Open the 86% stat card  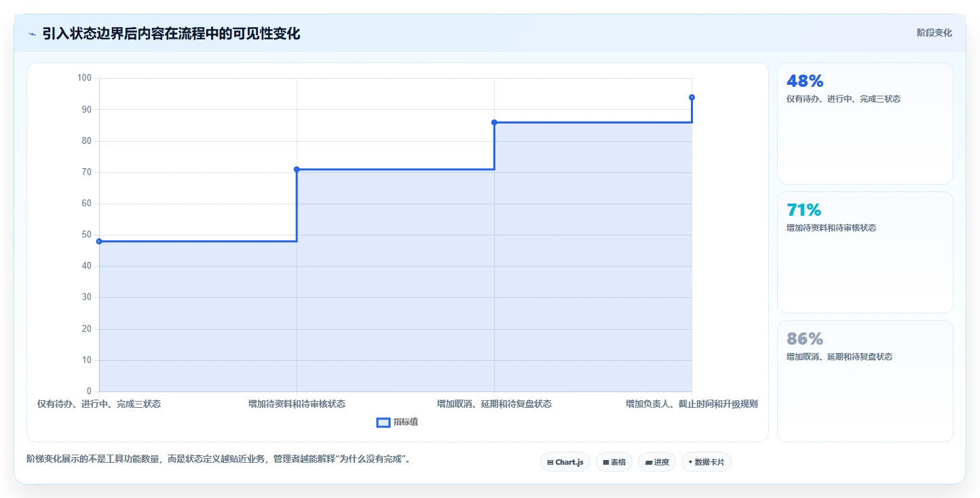865,381
